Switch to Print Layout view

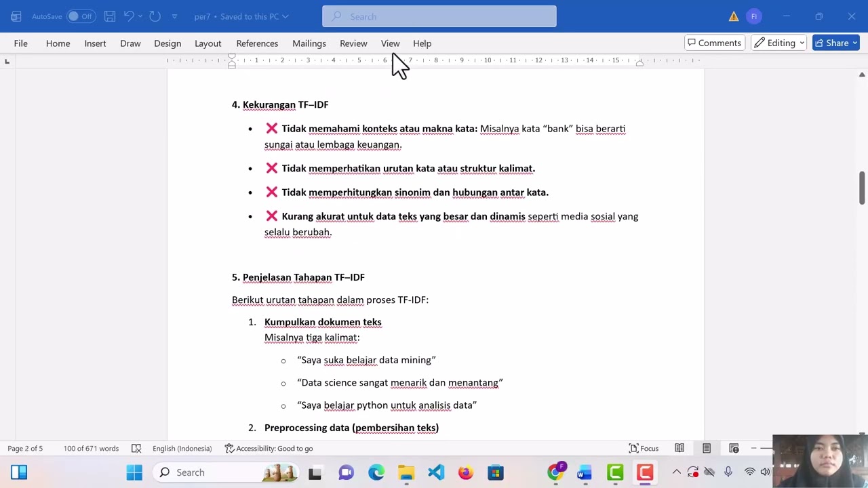pos(707,448)
